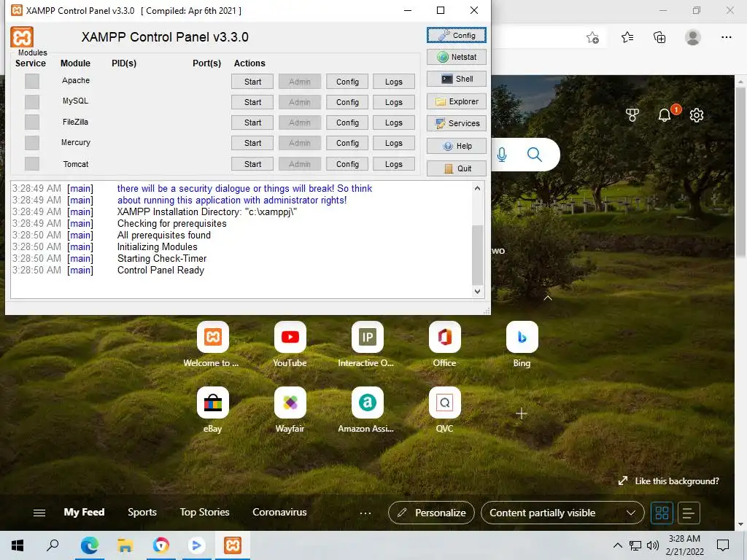This screenshot has width=747, height=560.
Task: Click the voice search microphone icon
Action: tap(502, 155)
